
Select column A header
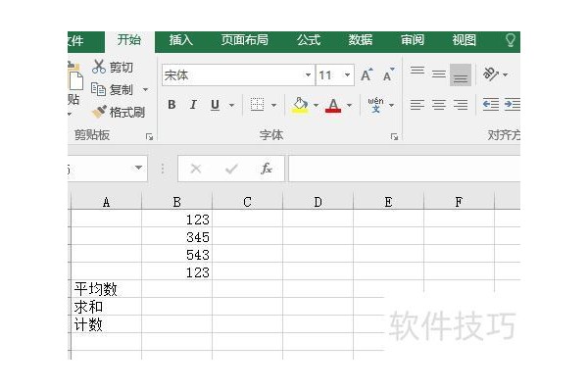click(x=107, y=203)
